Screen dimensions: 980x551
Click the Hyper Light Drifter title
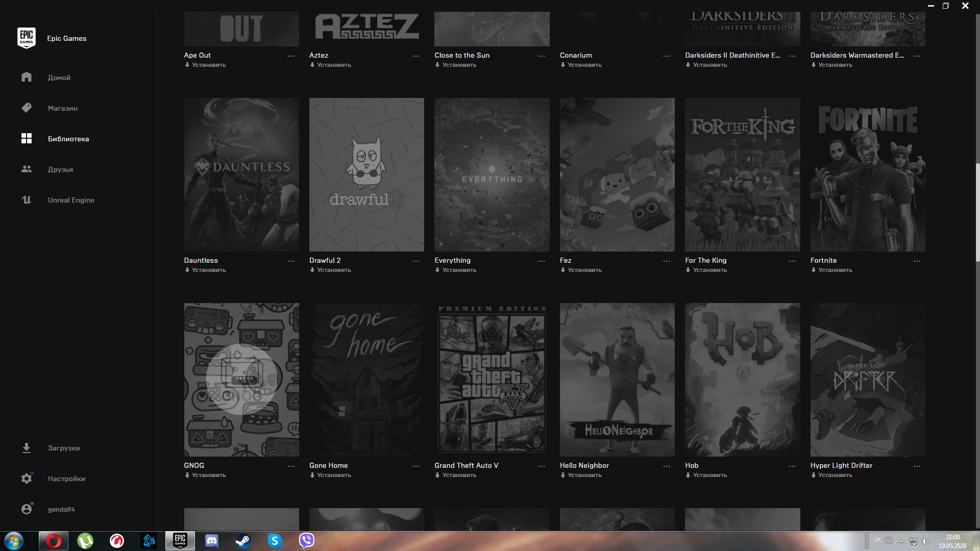click(841, 465)
